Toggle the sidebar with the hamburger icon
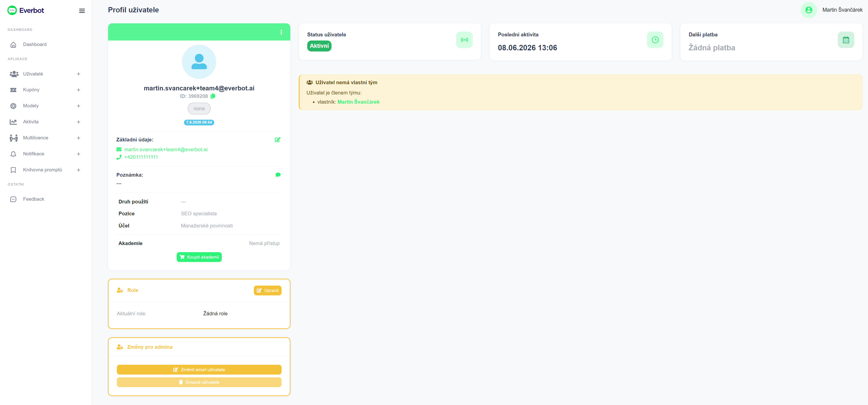Image resolution: width=868 pixels, height=405 pixels. 82,11
